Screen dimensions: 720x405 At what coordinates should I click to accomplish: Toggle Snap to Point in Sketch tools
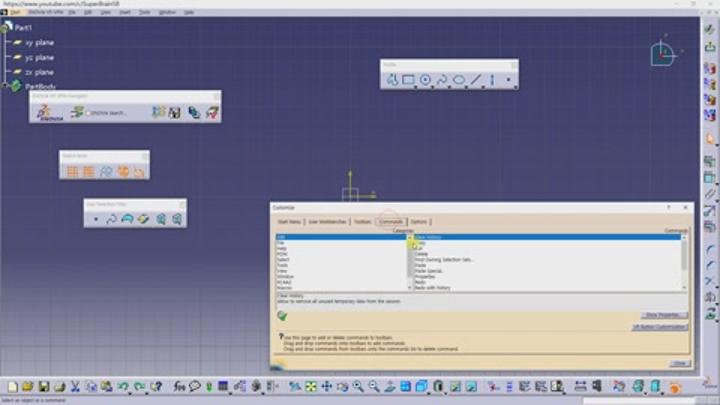coord(89,171)
